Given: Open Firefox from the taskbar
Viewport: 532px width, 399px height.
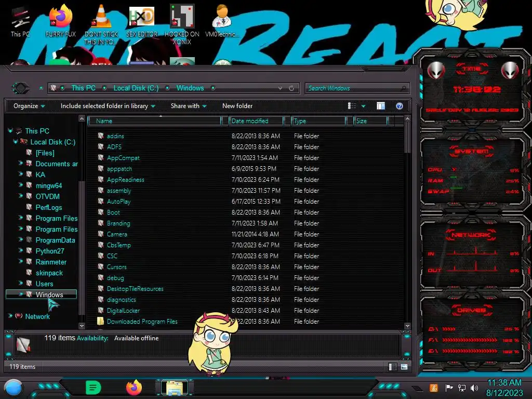Looking at the screenshot, I should [134, 388].
